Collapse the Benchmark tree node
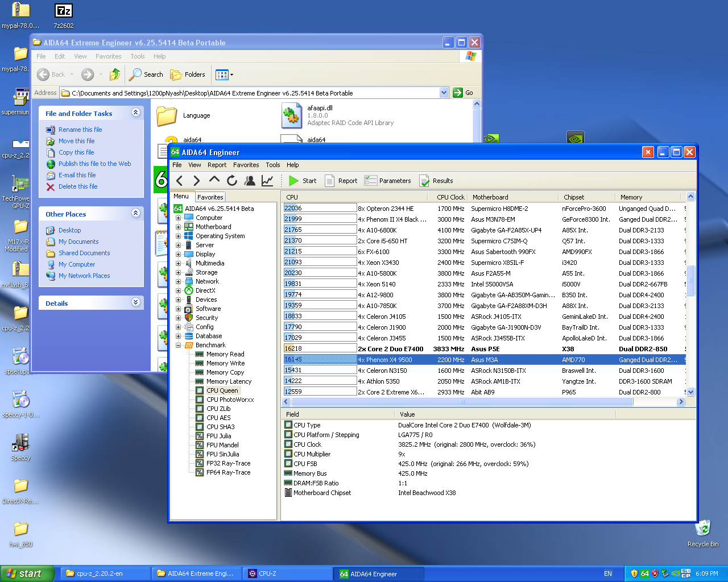Viewport: 728px width, 582px height. 178,345
